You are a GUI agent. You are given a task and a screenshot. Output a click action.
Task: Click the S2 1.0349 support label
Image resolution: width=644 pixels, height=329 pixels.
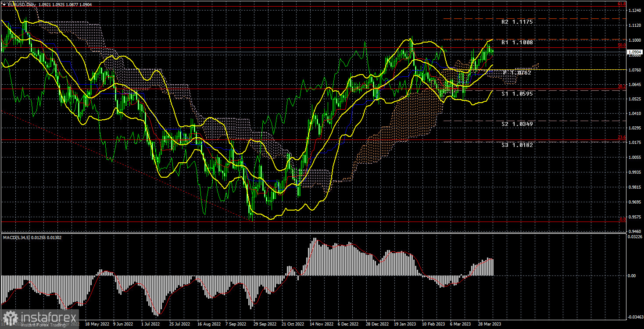point(518,124)
